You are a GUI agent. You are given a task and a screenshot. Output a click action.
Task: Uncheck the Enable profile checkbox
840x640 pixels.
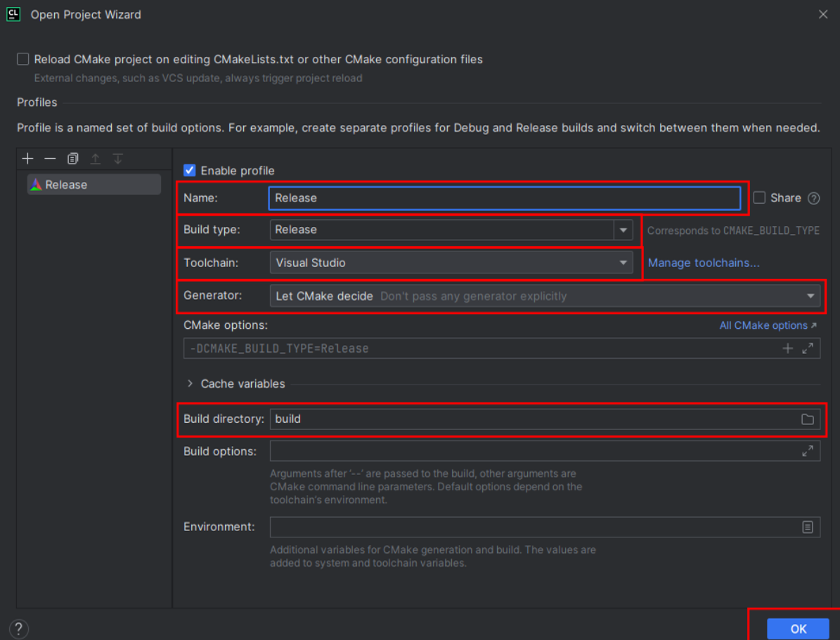(x=189, y=171)
